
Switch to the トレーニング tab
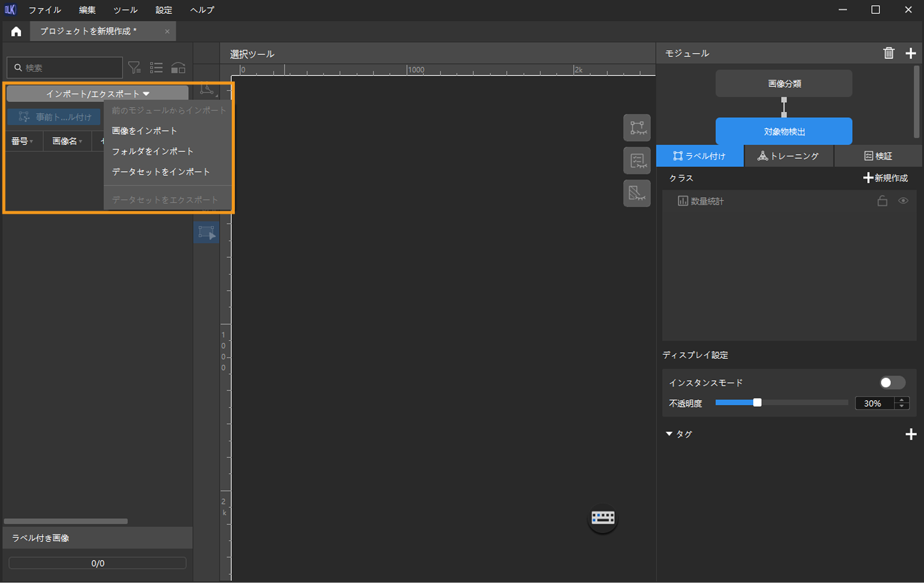tap(788, 156)
